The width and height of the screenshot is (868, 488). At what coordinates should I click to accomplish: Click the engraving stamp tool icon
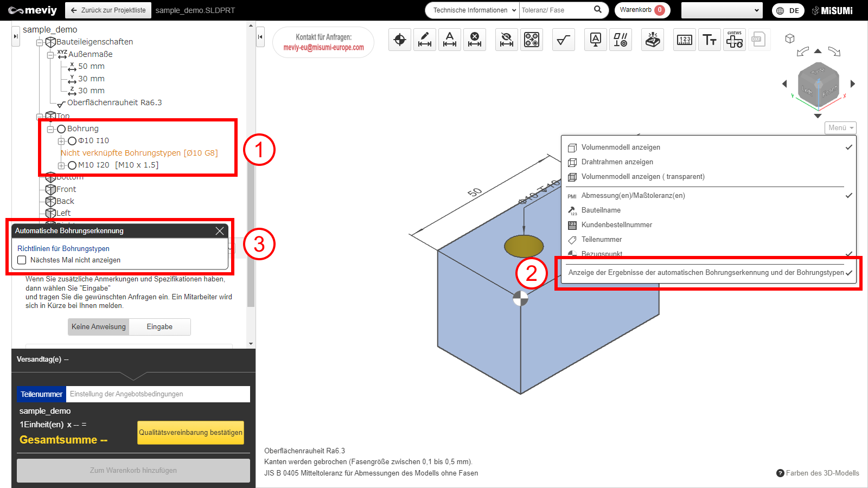coord(653,40)
